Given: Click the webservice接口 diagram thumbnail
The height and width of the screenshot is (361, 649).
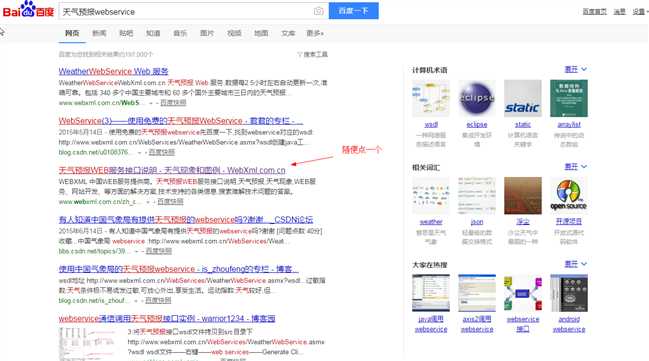Looking at the screenshot, I should (x=523, y=293).
